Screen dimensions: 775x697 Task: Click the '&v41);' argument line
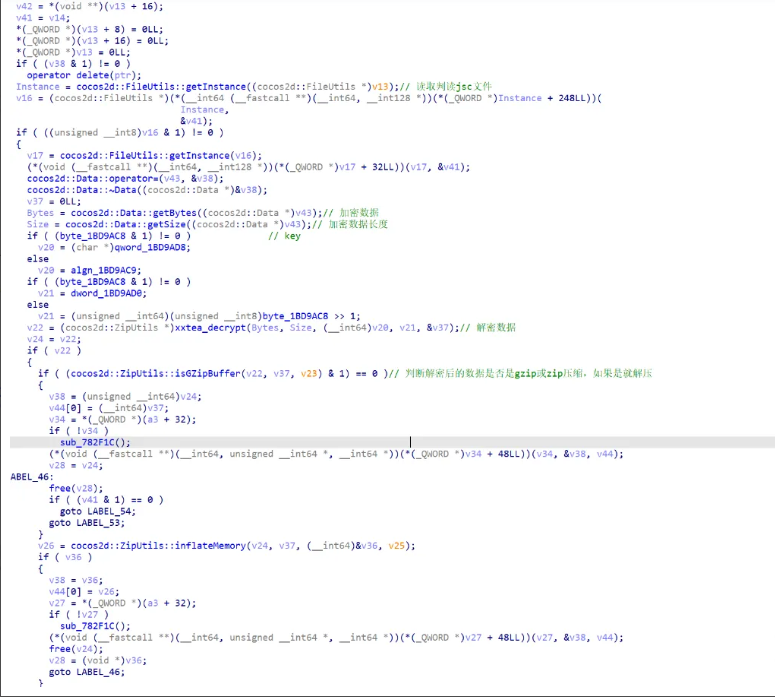coord(197,121)
